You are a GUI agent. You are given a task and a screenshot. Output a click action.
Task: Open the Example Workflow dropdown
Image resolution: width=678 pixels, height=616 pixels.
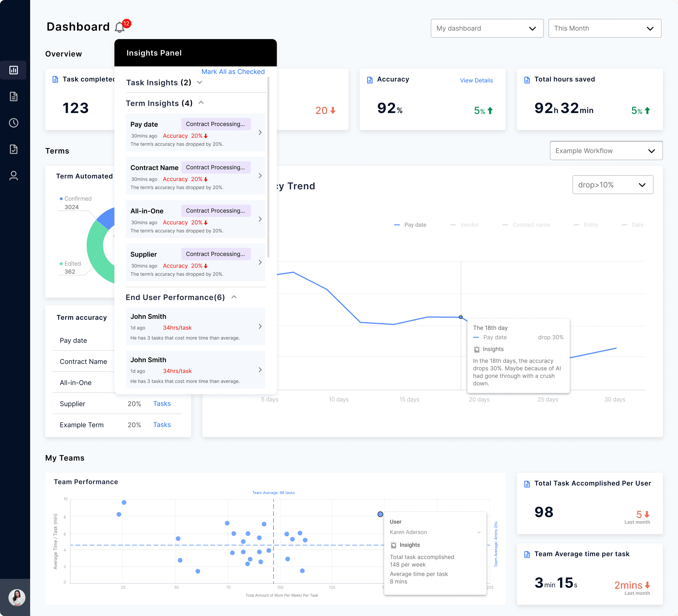[606, 151]
